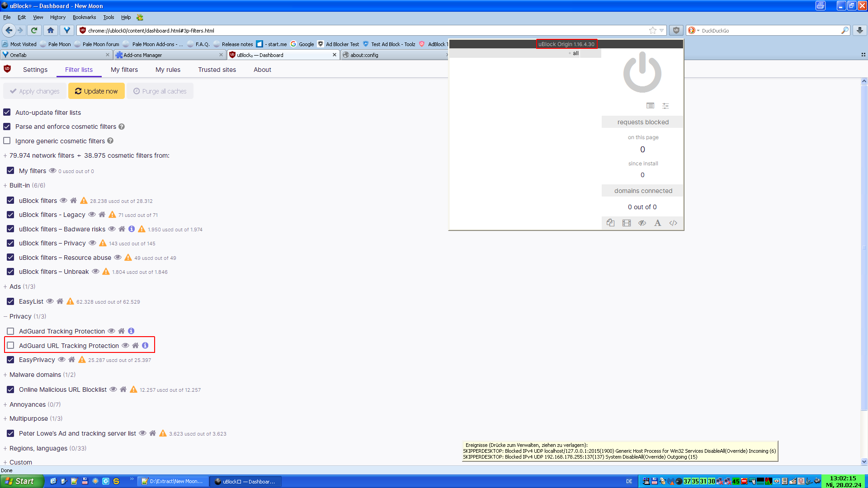Click the uBlock power button icon
Viewport: 868px width, 488px height.
642,72
